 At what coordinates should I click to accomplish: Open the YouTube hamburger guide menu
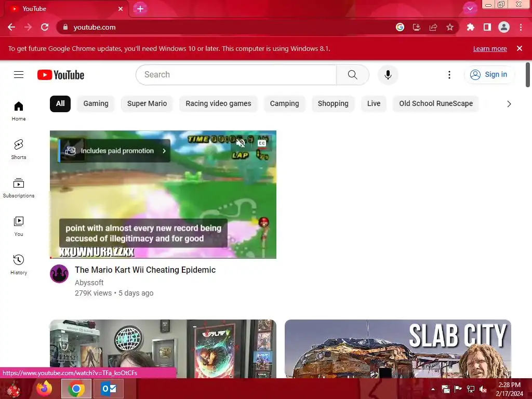(19, 75)
